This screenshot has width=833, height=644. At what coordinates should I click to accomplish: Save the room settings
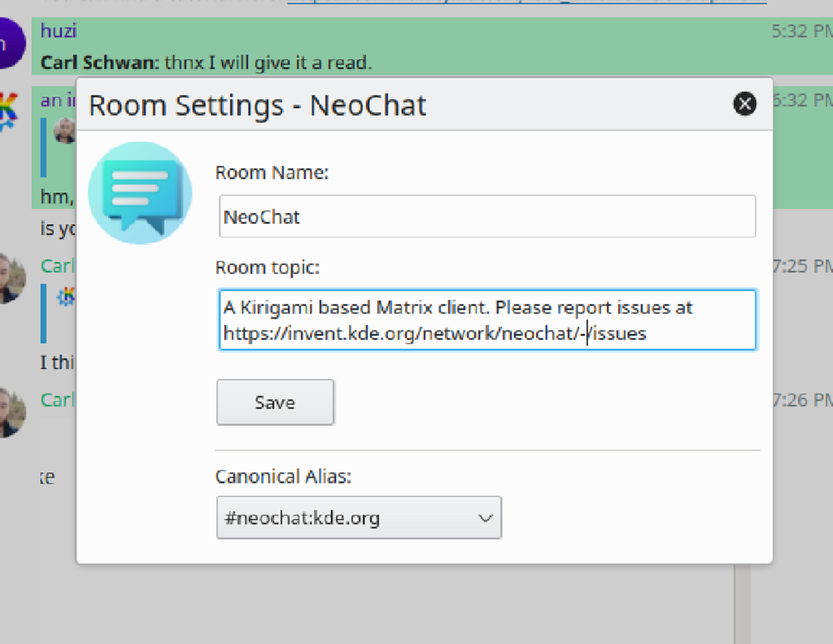coord(275,402)
